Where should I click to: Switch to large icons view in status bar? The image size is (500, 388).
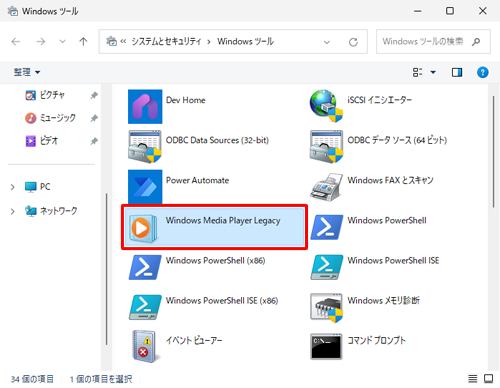tap(488, 378)
